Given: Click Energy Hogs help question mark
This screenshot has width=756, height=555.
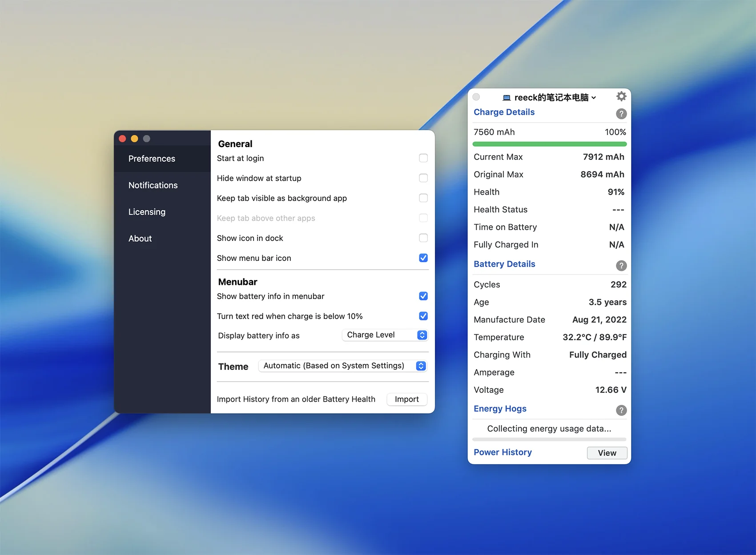Looking at the screenshot, I should click(x=621, y=410).
